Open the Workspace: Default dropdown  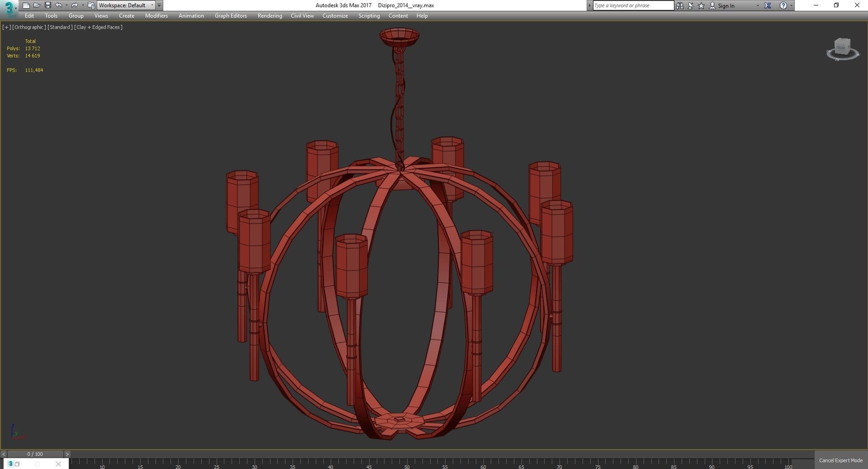click(126, 5)
